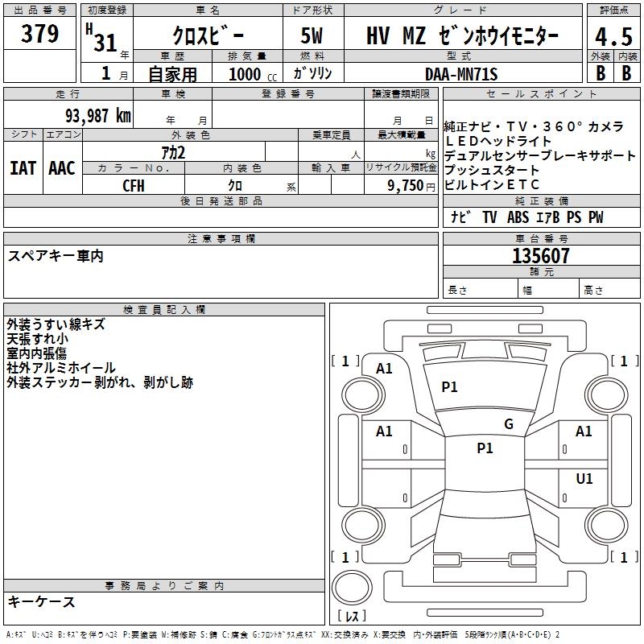644x644 pixels.
Task: Click color number CFH
Action: [134, 186]
